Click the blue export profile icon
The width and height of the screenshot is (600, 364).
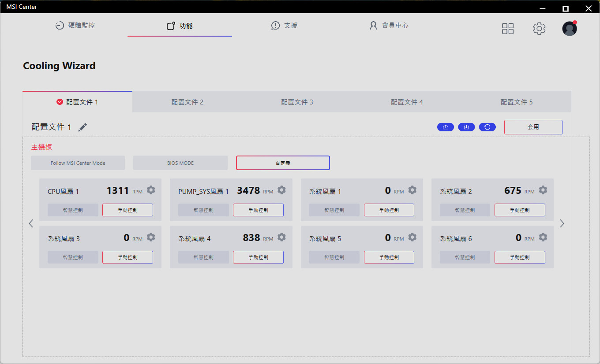pyautogui.click(x=446, y=127)
